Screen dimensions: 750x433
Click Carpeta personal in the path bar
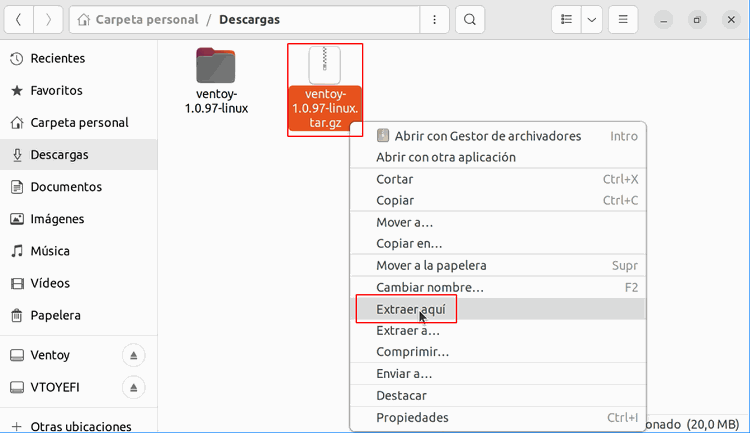click(x=144, y=19)
